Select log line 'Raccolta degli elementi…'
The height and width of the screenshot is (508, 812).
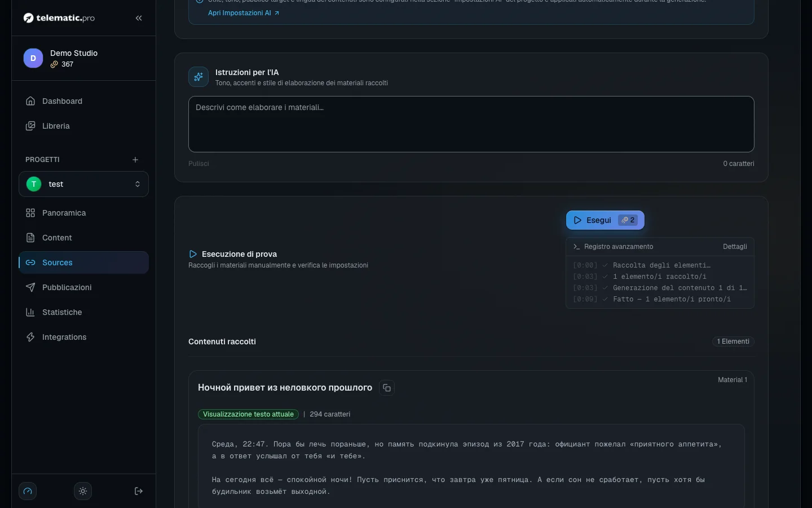661,265
